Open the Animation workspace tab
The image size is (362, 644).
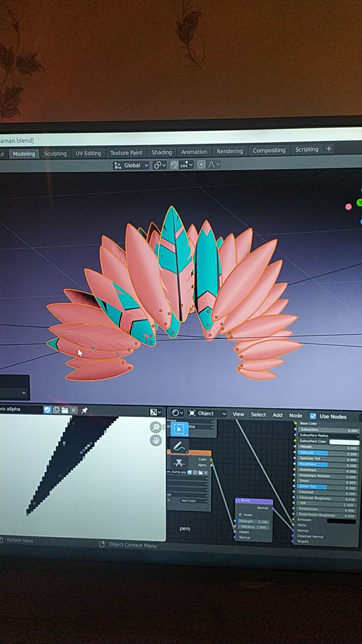pos(194,151)
